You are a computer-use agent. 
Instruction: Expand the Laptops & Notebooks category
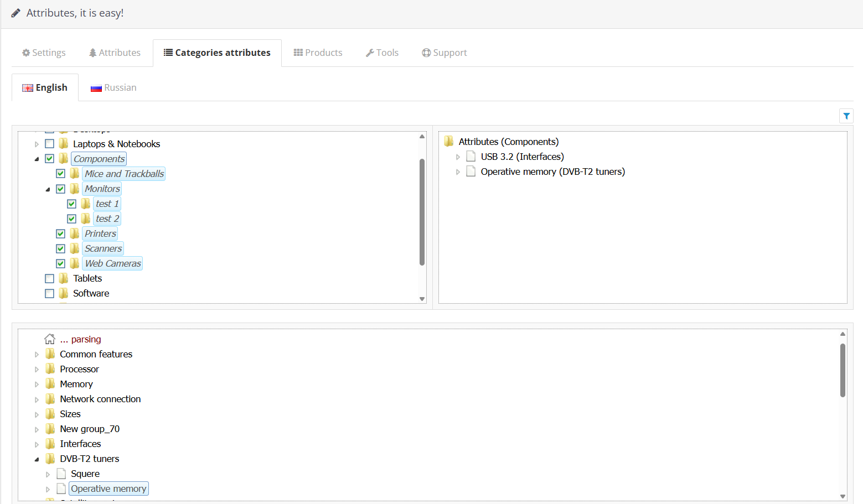click(x=37, y=144)
